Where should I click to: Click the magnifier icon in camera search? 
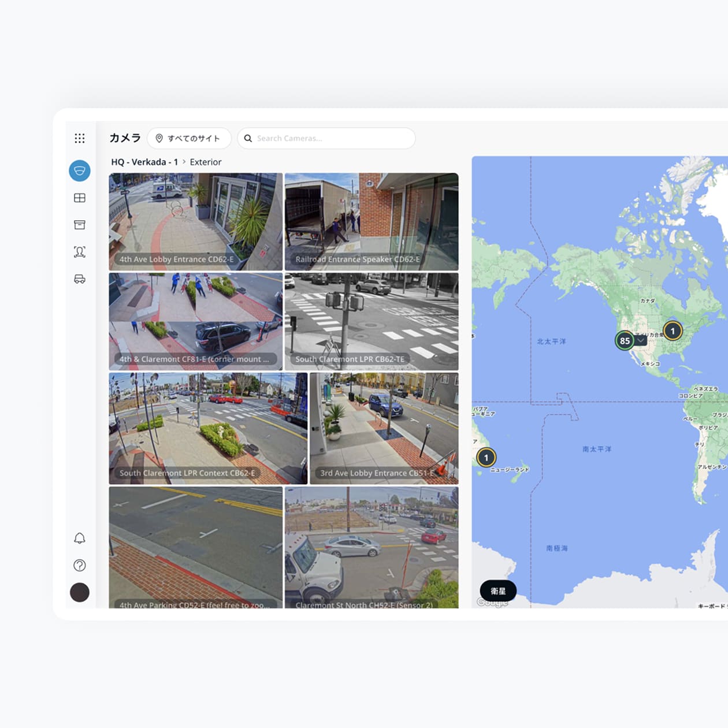click(248, 138)
